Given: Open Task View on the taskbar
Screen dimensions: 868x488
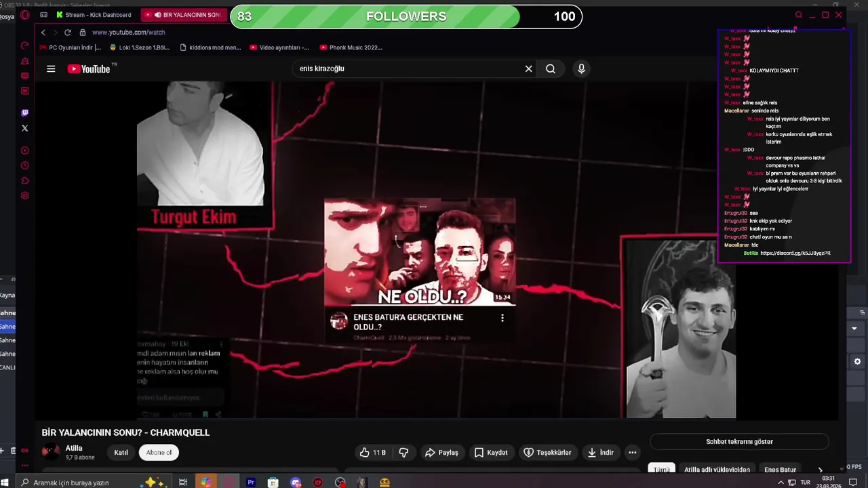Looking at the screenshot, I should 182,483.
